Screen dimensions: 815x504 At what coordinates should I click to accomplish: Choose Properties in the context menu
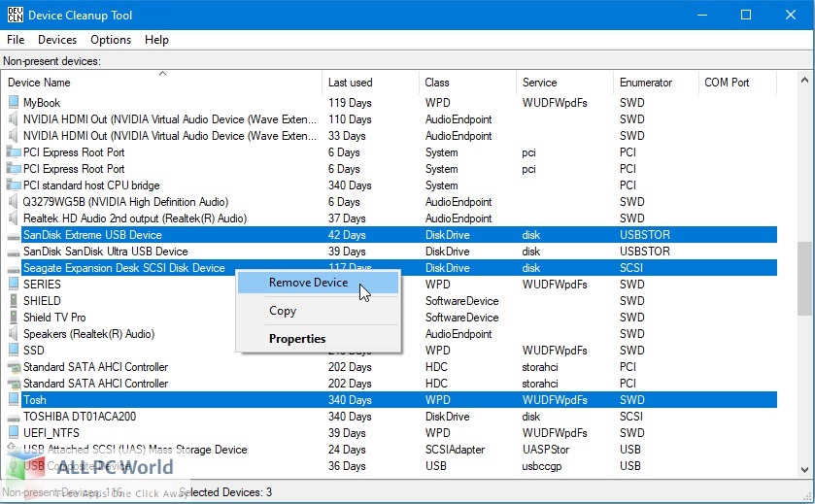(318, 339)
